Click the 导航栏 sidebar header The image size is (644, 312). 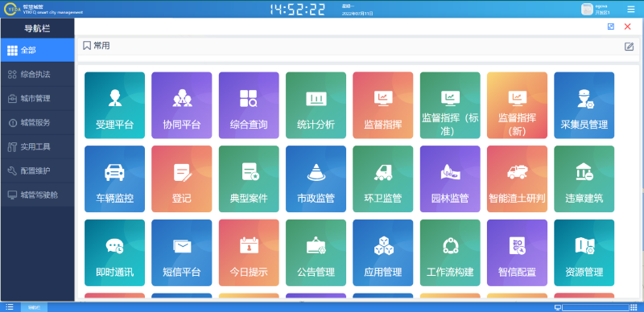[37, 28]
